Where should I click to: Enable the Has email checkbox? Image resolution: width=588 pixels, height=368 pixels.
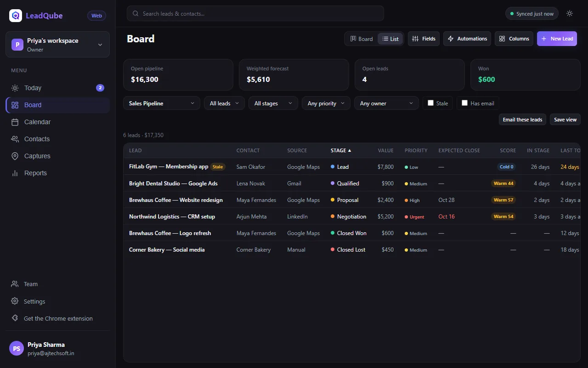click(464, 103)
